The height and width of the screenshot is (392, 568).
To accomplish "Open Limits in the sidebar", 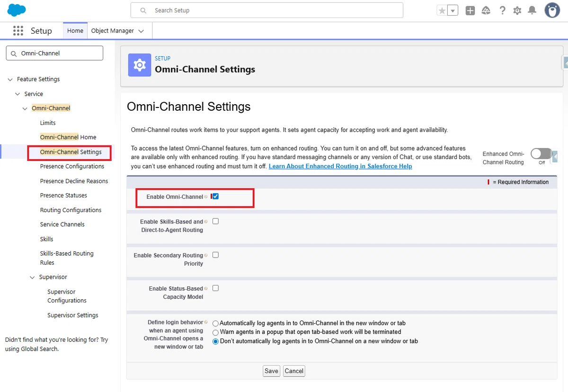I will (x=48, y=123).
